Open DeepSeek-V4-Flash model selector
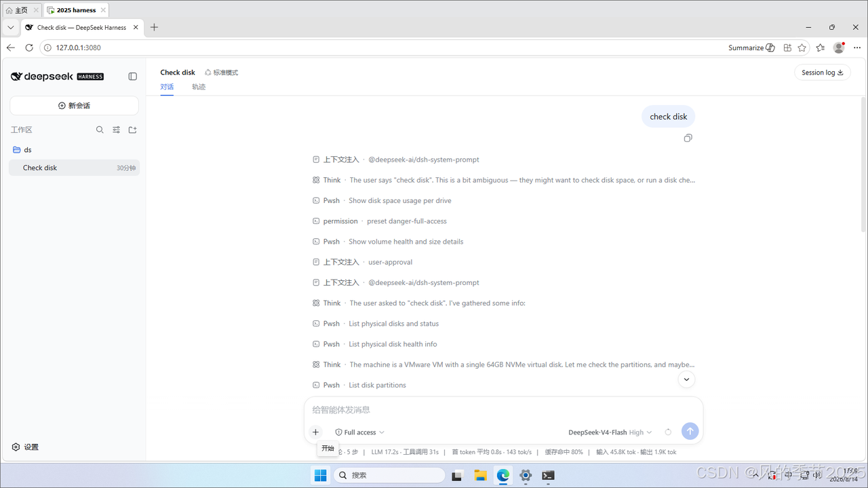 tap(610, 432)
